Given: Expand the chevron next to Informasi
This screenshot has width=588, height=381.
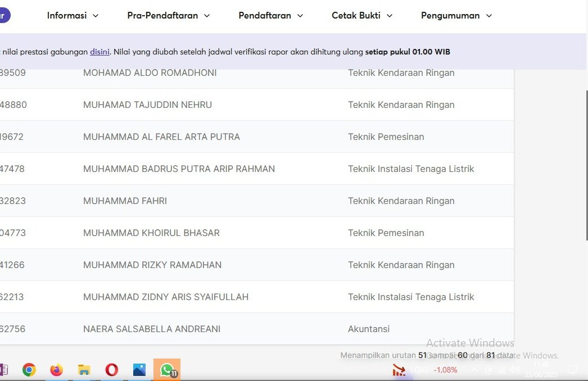Looking at the screenshot, I should click(95, 16).
